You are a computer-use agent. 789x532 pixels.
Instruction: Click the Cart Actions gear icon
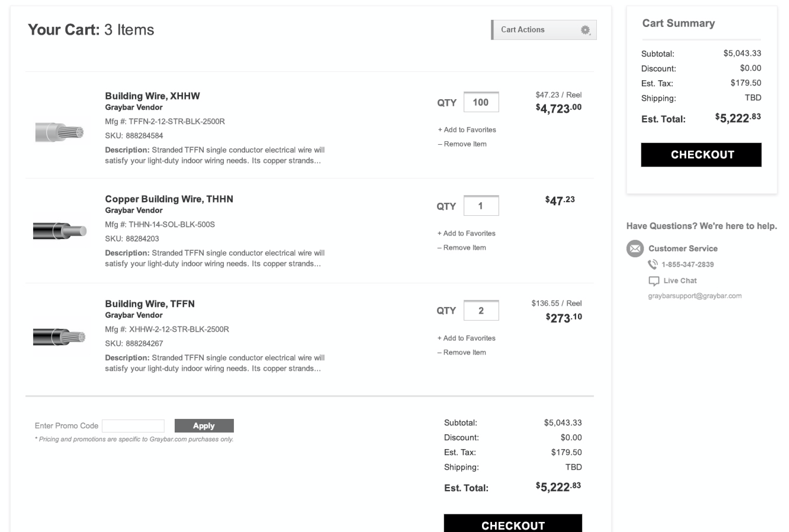[585, 30]
